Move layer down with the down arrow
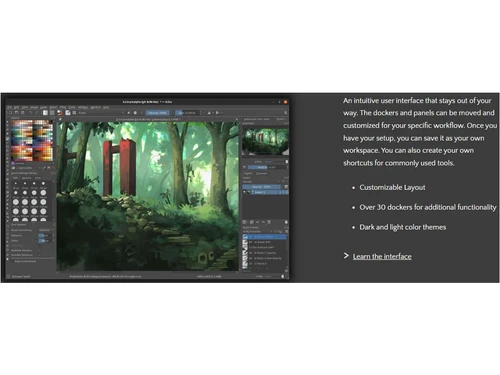 point(257,222)
